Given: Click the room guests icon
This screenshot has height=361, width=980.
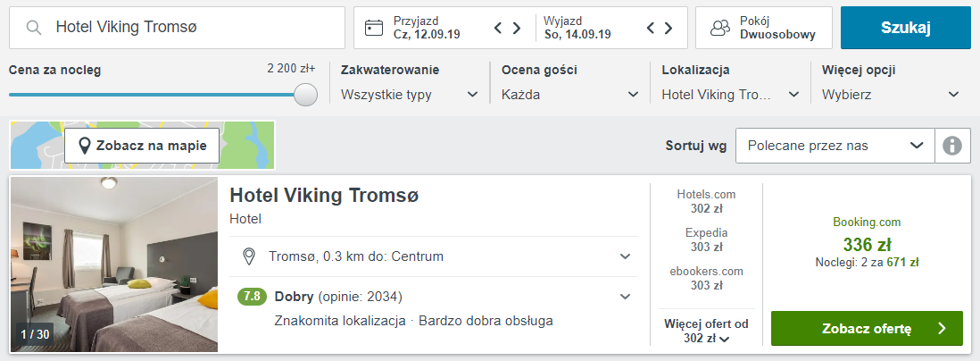Looking at the screenshot, I should point(719,28).
